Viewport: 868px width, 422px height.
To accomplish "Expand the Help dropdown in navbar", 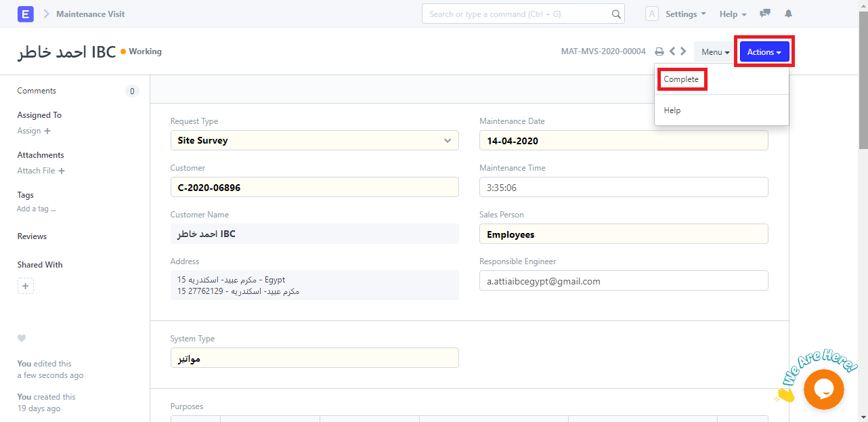I will [x=733, y=14].
